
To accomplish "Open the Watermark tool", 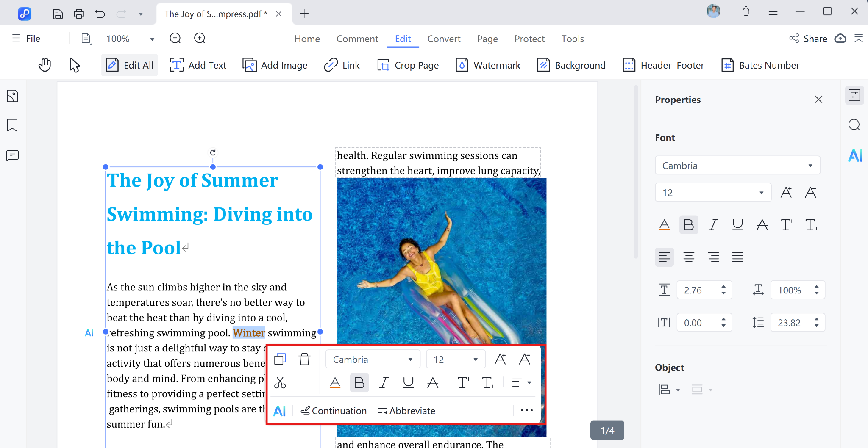I will pyautogui.click(x=487, y=65).
